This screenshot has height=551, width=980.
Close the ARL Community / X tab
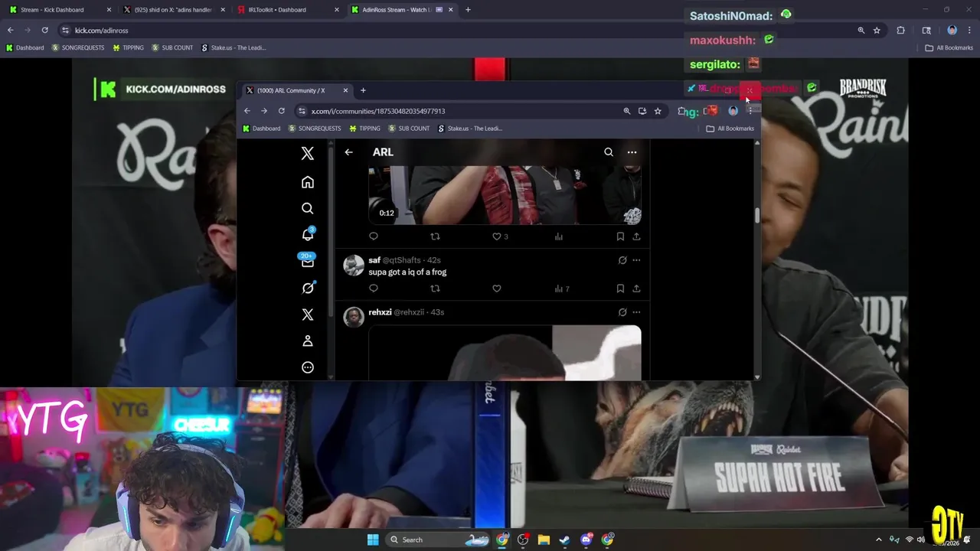click(x=345, y=90)
